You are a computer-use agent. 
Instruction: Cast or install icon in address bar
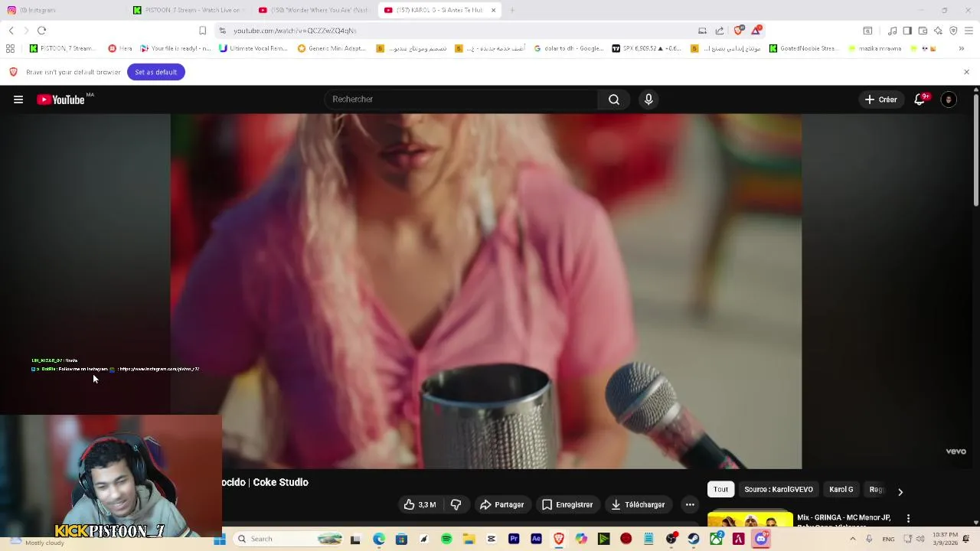click(x=702, y=31)
